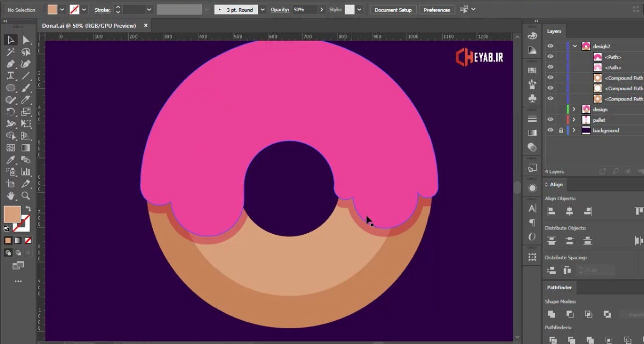Click Vertical Distribute Top in Align panel
Screen dimensions: 644x344
point(551,241)
